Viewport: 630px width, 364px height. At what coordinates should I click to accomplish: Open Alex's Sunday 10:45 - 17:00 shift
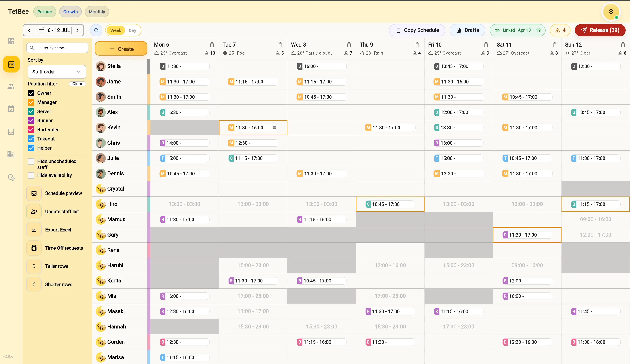click(x=596, y=112)
